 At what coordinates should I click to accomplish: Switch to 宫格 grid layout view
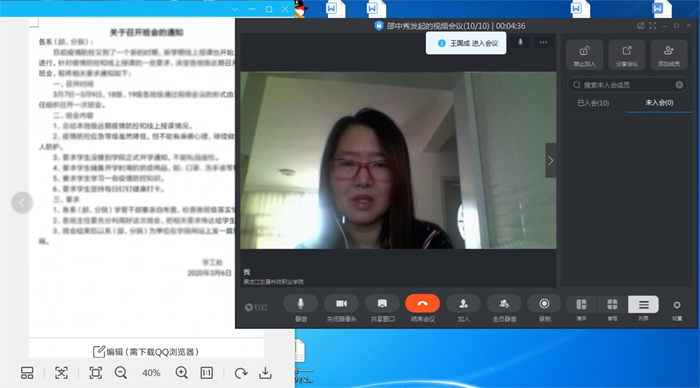[612, 305]
